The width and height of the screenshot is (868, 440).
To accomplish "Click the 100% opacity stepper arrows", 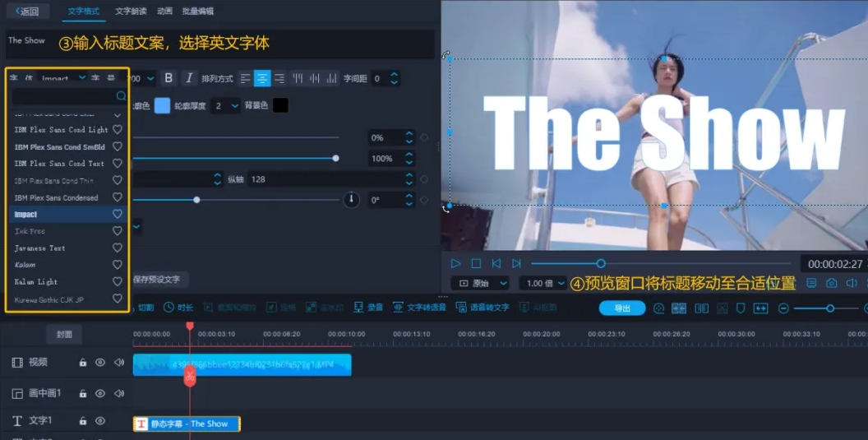I will pyautogui.click(x=409, y=159).
